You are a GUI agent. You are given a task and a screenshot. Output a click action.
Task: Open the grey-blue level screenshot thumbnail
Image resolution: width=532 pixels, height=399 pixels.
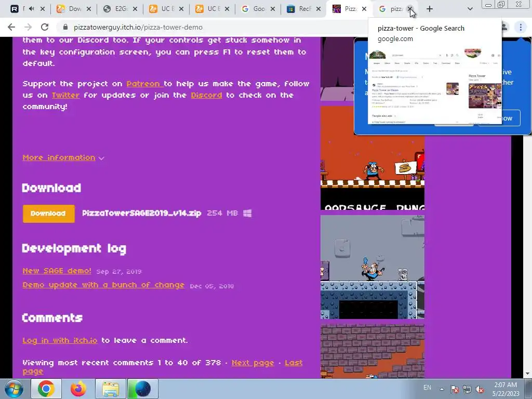(x=372, y=267)
